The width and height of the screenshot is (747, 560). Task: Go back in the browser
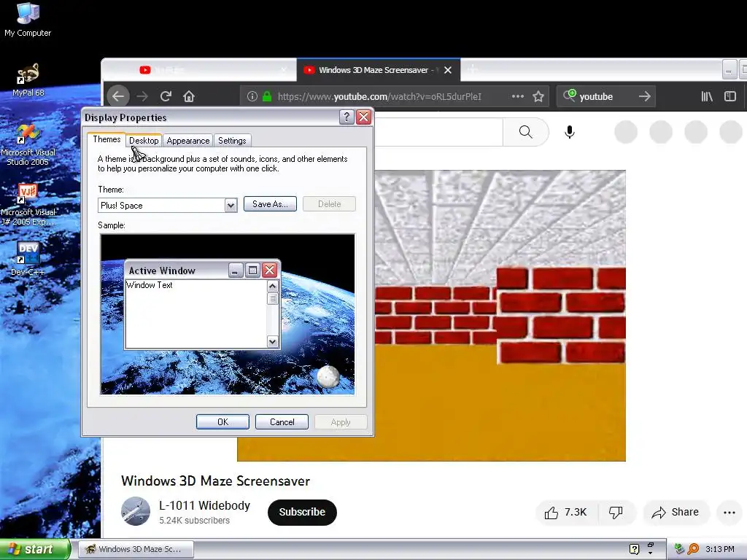click(118, 97)
